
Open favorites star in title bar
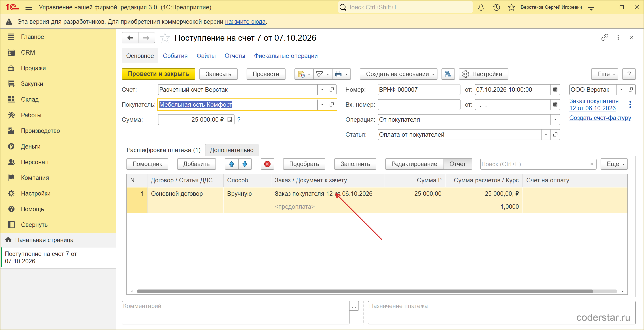(x=512, y=7)
